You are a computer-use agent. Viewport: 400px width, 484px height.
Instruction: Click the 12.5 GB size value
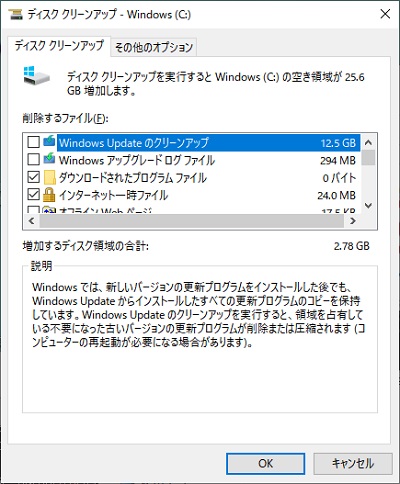coord(338,143)
